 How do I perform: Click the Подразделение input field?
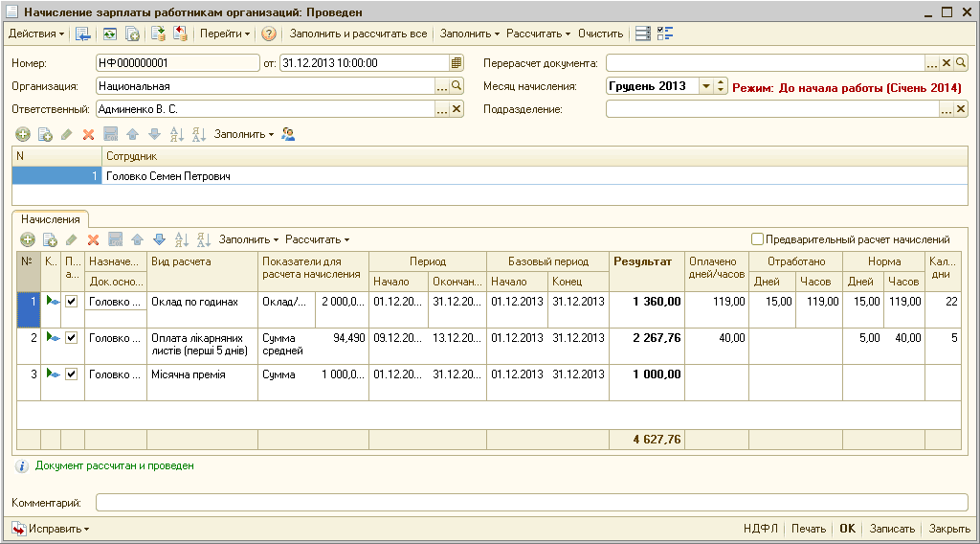772,109
